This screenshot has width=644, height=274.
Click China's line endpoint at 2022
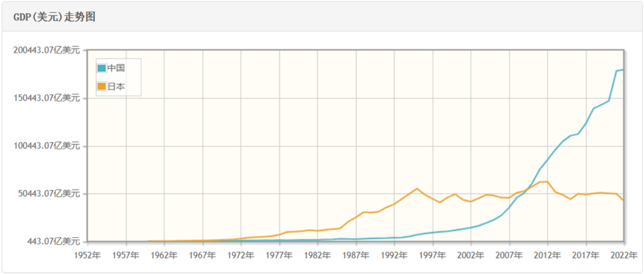pos(624,70)
